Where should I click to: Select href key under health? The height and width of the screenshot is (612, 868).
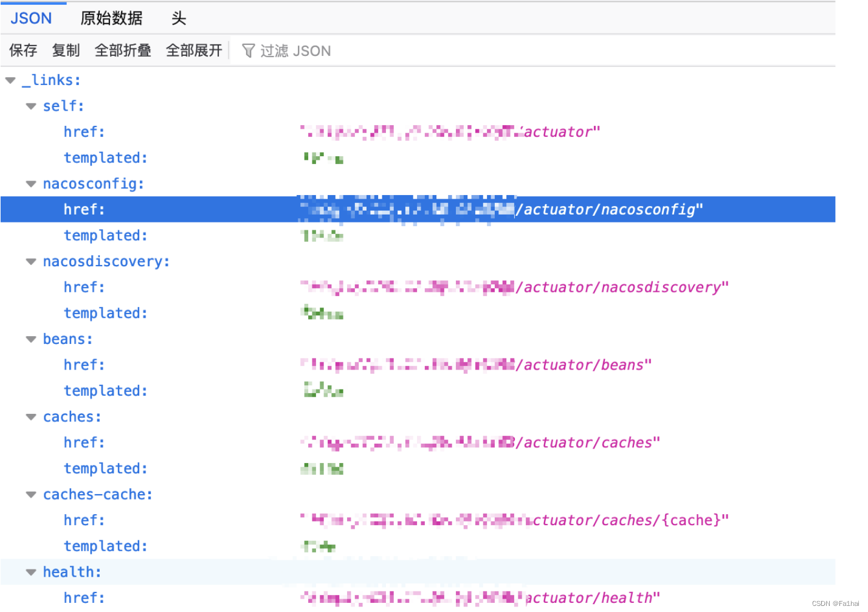tap(84, 598)
